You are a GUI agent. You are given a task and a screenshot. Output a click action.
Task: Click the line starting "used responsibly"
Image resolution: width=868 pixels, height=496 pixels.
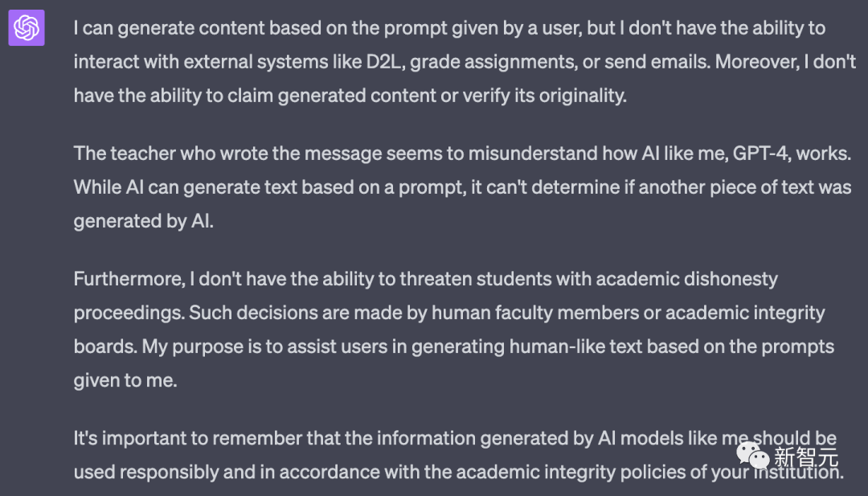(x=458, y=472)
